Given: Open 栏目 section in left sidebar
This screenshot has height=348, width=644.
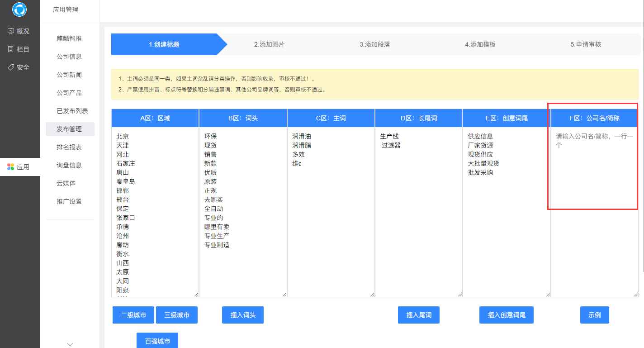Looking at the screenshot, I should 19,49.
